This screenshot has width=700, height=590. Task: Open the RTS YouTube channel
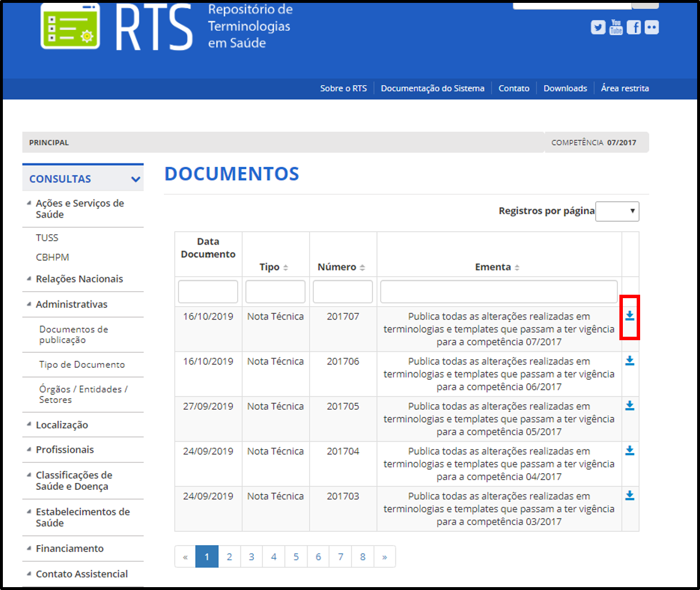pyautogui.click(x=616, y=27)
